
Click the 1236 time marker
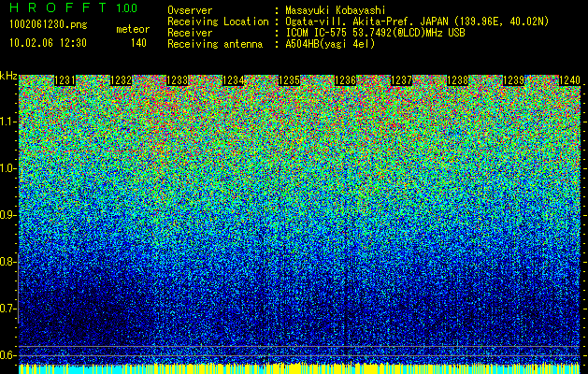[x=345, y=80]
